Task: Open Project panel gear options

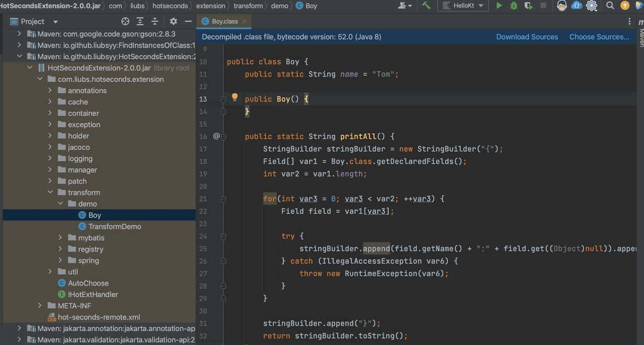Action: [173, 22]
